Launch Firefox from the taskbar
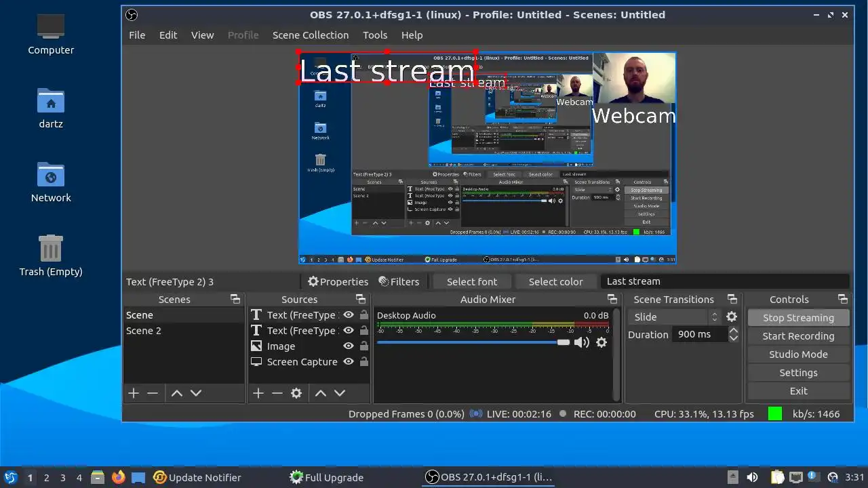Screen dimensions: 868x488 (118, 477)
